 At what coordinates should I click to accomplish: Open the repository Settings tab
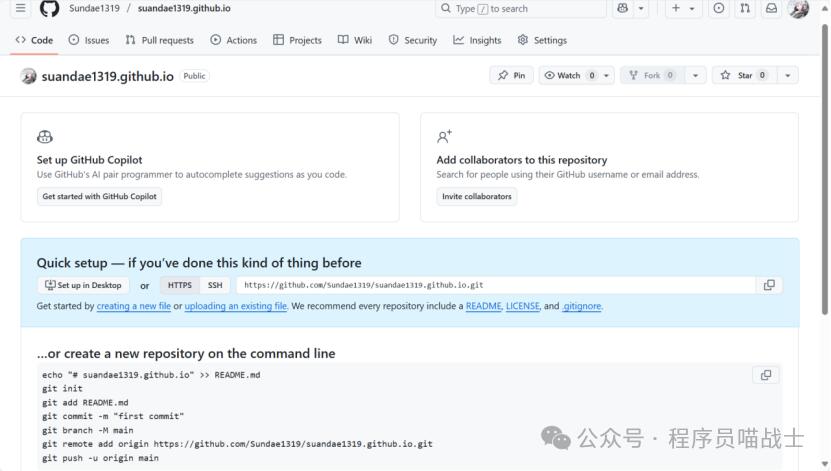(542, 40)
